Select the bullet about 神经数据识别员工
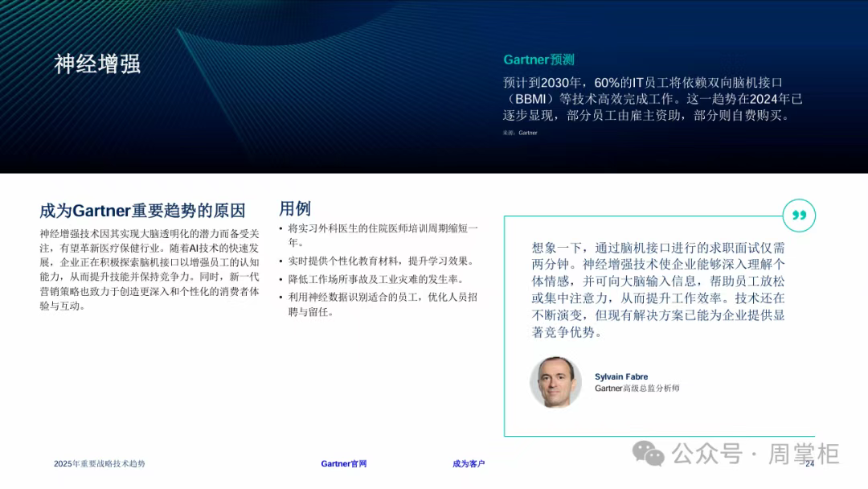The image size is (868, 489). 383,304
